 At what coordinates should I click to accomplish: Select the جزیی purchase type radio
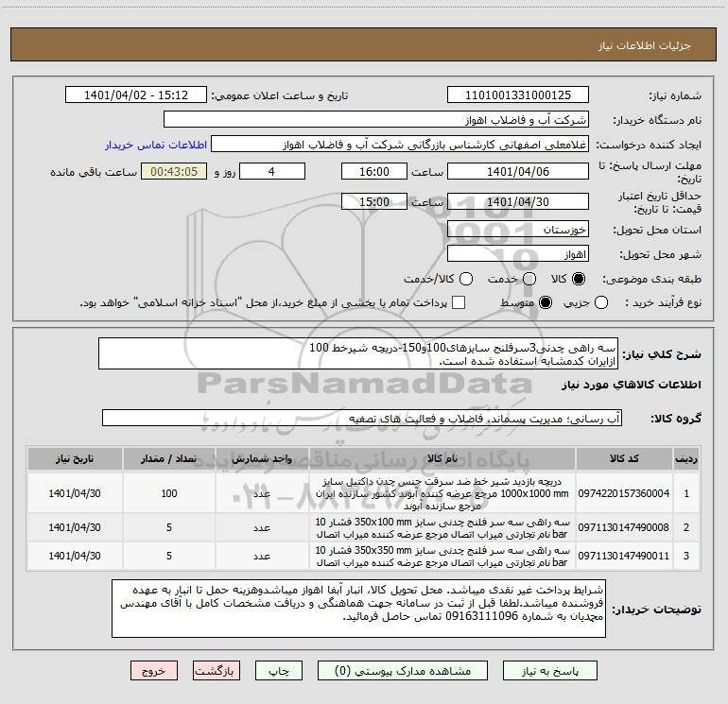pyautogui.click(x=601, y=302)
